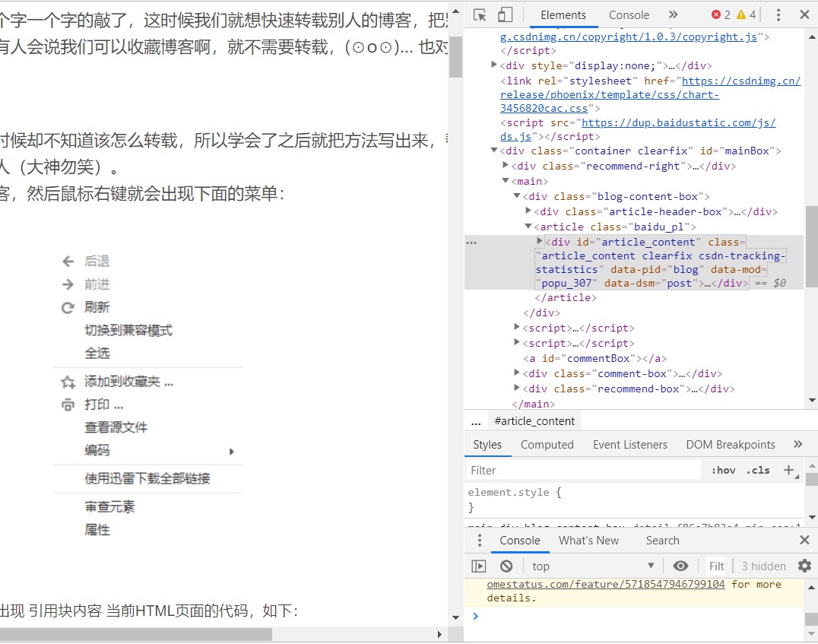Open the top context dropdown
The height and width of the screenshot is (644, 818).
593,566
